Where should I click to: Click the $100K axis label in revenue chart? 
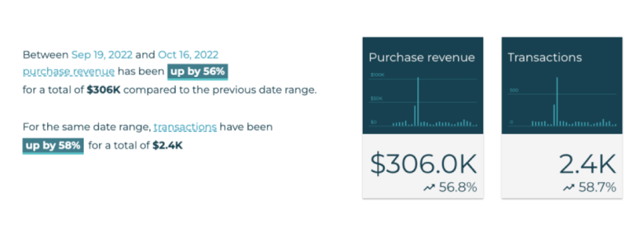(x=377, y=76)
